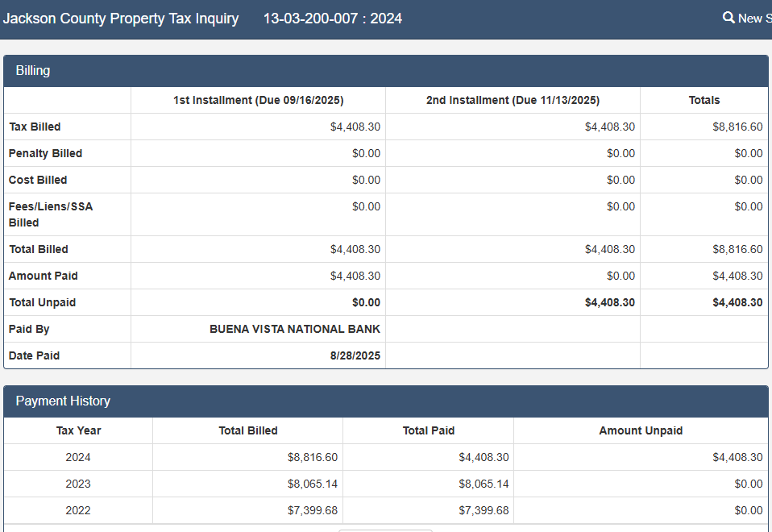Screen dimensions: 772x532
Task: Click the 8/28/2025 date paid value
Action: 355,355
